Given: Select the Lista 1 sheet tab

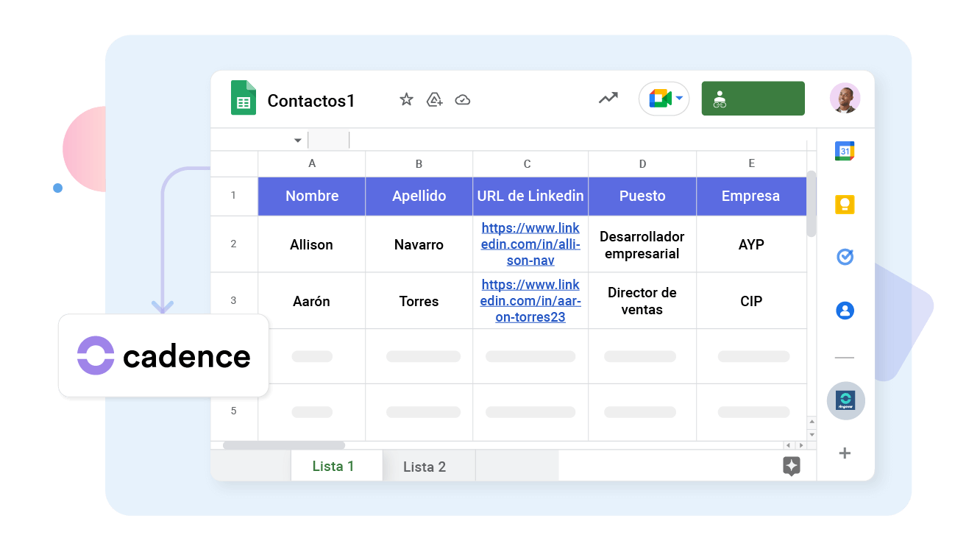Looking at the screenshot, I should tap(333, 467).
